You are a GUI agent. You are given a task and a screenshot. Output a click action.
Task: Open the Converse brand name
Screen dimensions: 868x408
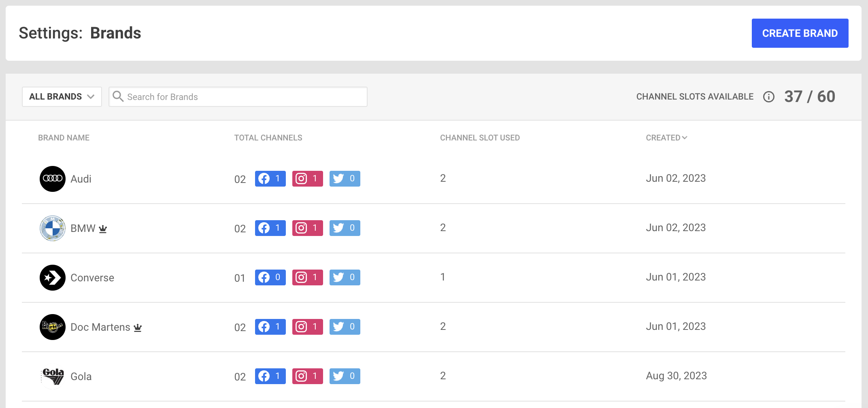(92, 278)
